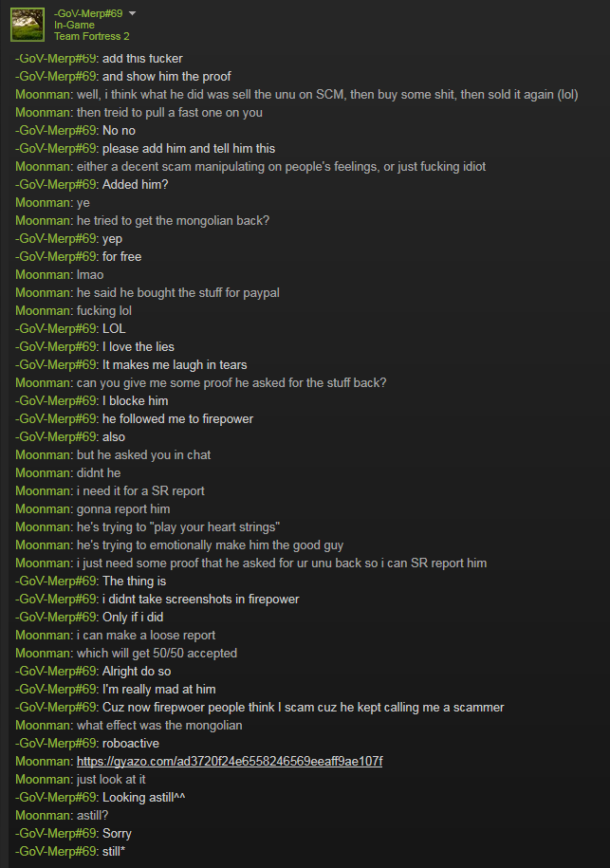Expand the dropdown arrow beside -GoV-Merp#69
The image size is (610, 868).
[x=132, y=13]
